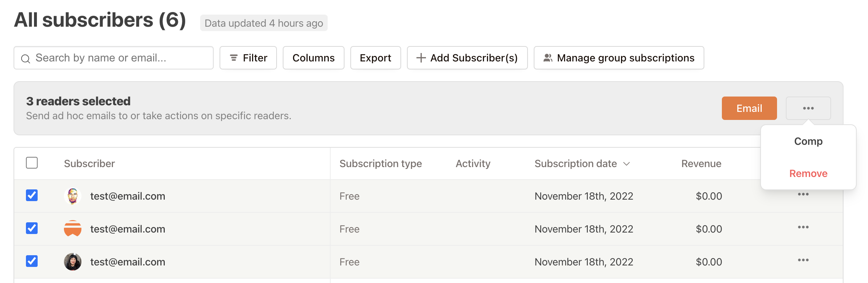Click the orange Email button
This screenshot has width=868, height=283.
[x=749, y=108]
